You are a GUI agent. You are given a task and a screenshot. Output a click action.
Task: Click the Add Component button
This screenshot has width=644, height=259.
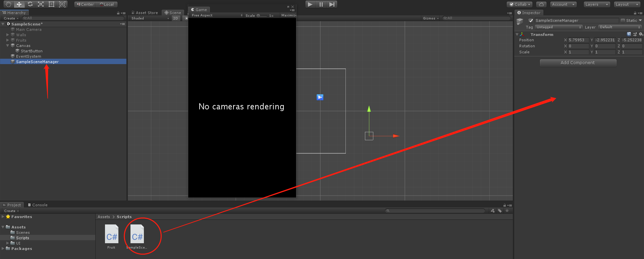[578, 63]
